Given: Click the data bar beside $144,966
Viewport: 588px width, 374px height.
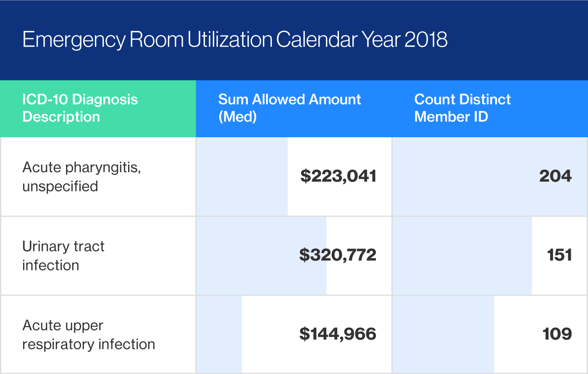Looking at the screenshot, I should click(x=218, y=334).
